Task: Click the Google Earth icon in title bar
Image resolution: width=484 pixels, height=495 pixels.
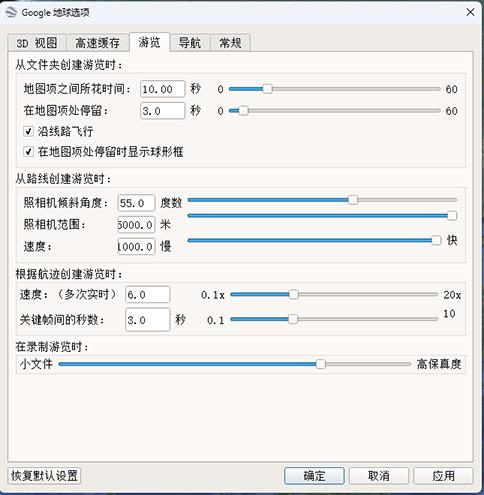Action: click(11, 13)
